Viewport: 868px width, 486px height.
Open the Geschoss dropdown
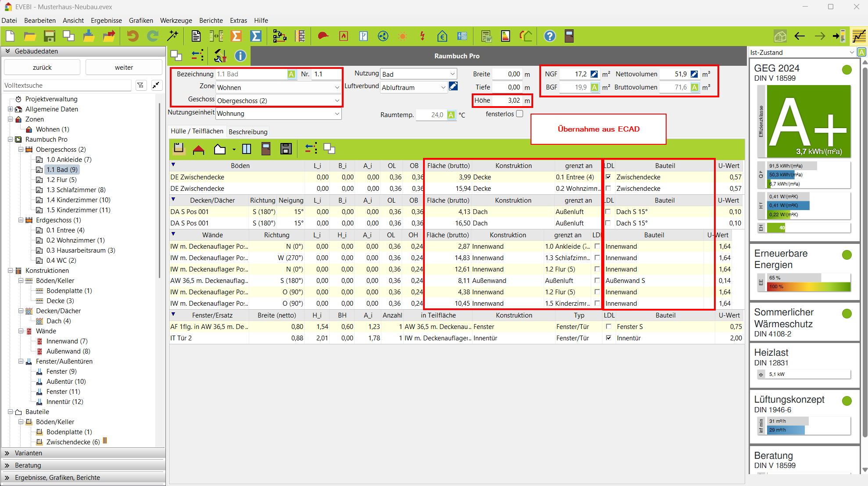pyautogui.click(x=337, y=100)
